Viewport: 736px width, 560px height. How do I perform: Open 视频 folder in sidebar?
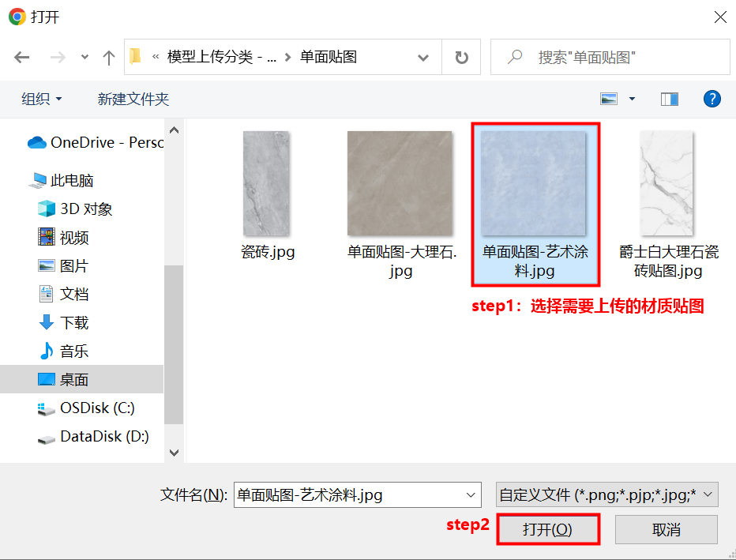tap(63, 238)
